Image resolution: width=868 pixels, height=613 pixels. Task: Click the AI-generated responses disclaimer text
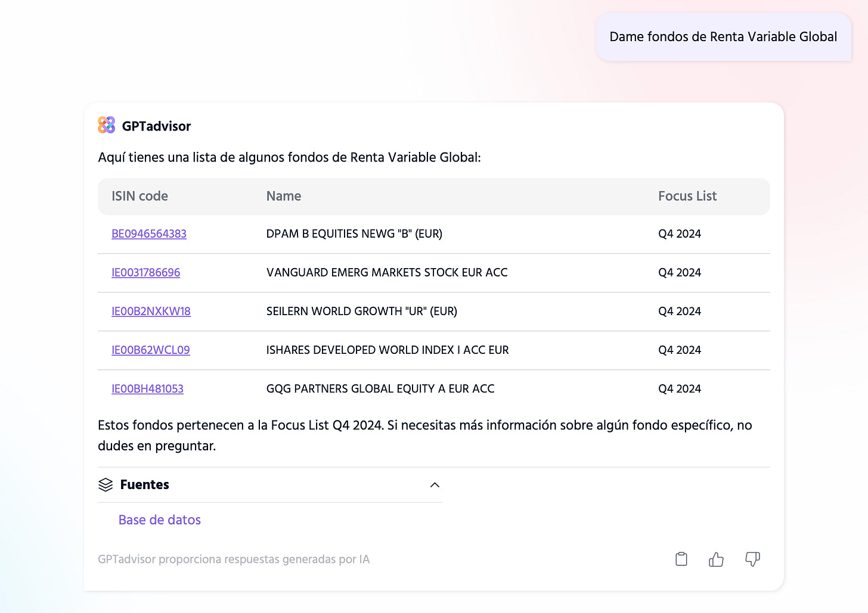pyautogui.click(x=234, y=559)
